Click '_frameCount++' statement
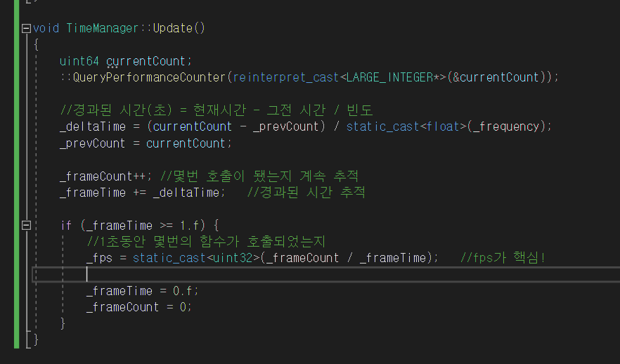The image size is (620, 364). [x=105, y=176]
